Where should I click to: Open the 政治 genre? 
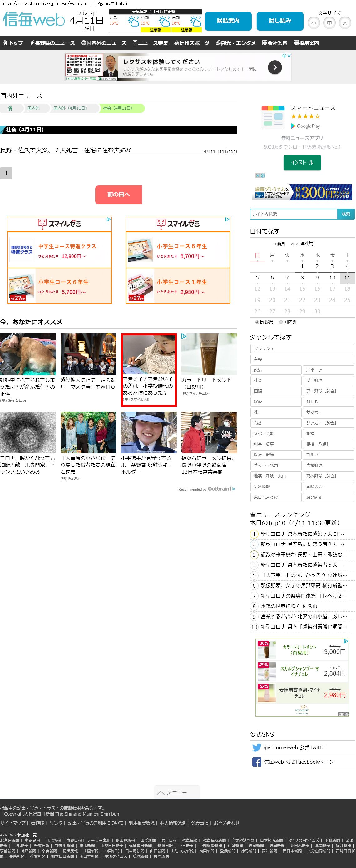click(x=276, y=370)
